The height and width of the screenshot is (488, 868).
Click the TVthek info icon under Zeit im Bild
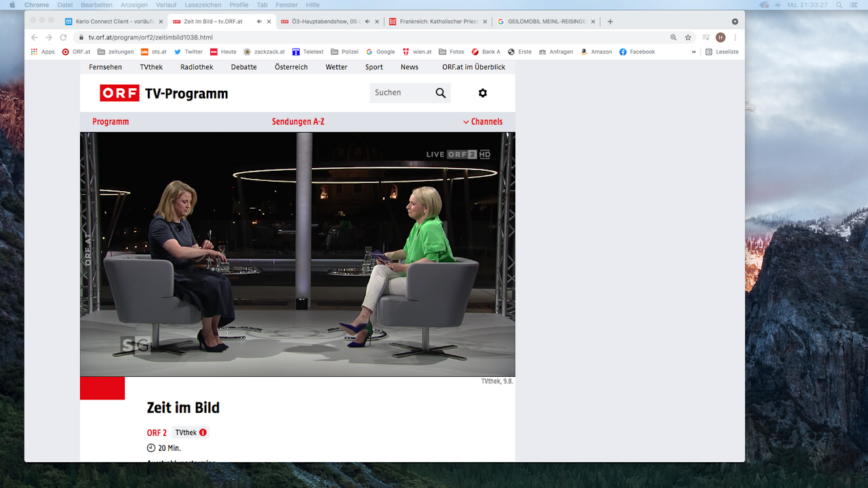[203, 432]
